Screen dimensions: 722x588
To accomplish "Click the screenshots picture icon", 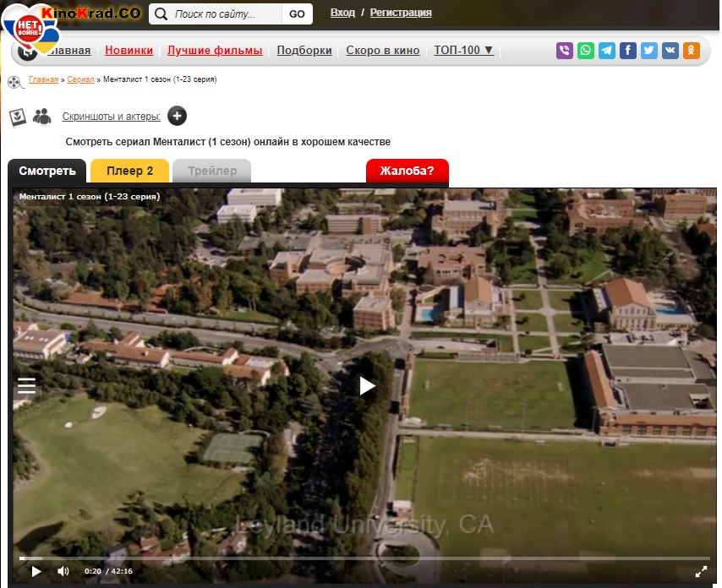I will pos(18,117).
